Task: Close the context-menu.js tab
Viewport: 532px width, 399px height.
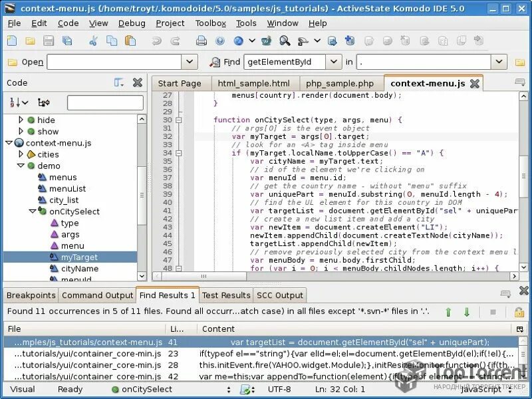Action: point(475,84)
